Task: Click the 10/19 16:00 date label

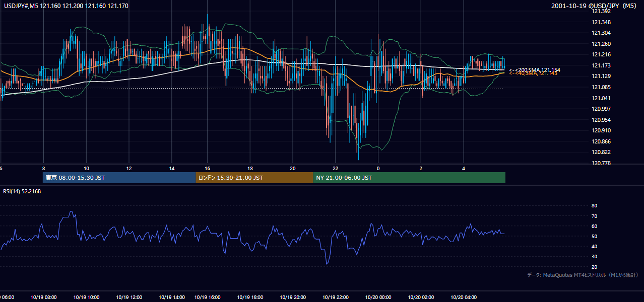Action: pyautogui.click(x=207, y=297)
